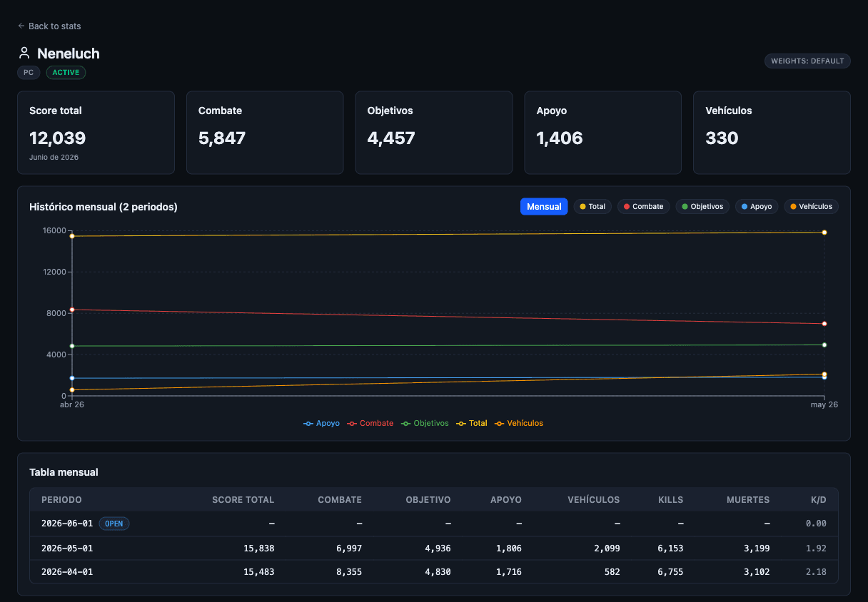Screen dimensions: 868x602
Task: Go back via Back to stats link
Action: [49, 26]
